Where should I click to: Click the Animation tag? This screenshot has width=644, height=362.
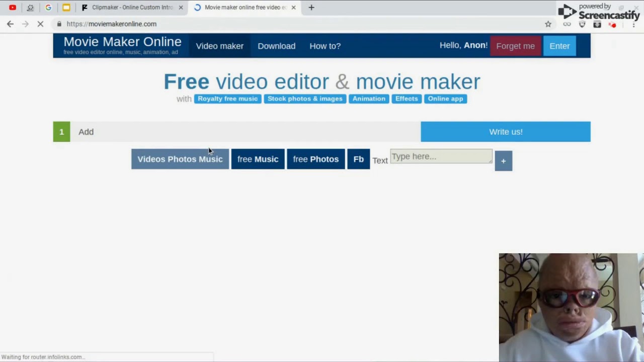(369, 99)
